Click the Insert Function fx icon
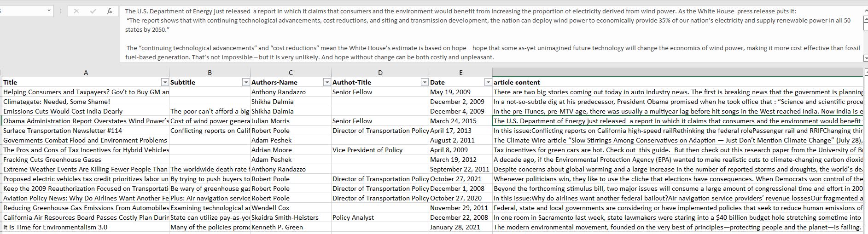The width and height of the screenshot is (868, 234). pyautogui.click(x=109, y=11)
